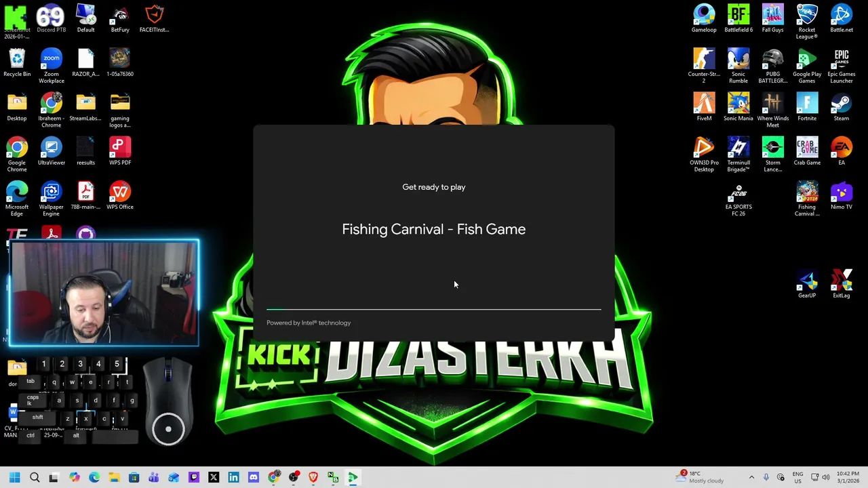Switch to OBS Studio in the taskbar
Viewport: 868px width, 488px height.
click(x=293, y=477)
